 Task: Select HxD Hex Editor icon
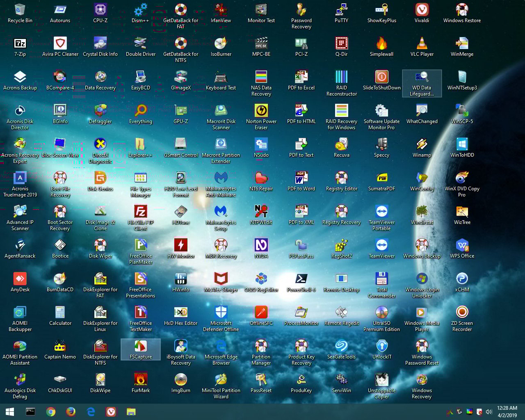coord(180,315)
